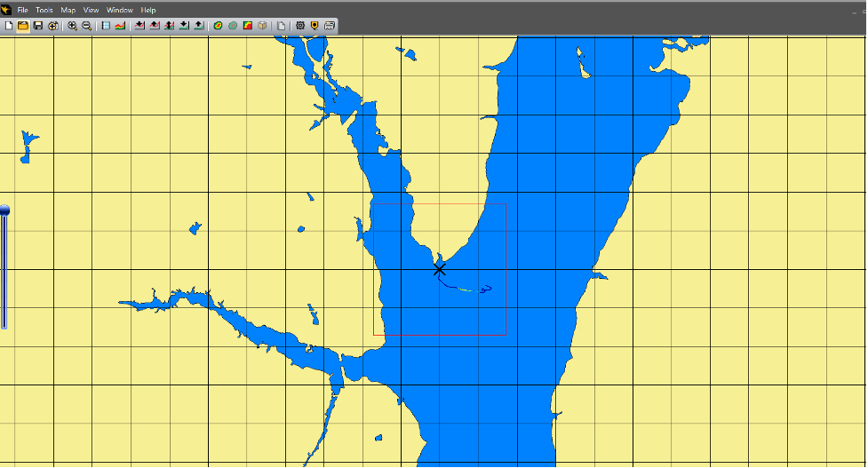Open the File menu
The image size is (868, 468).
pyautogui.click(x=23, y=10)
